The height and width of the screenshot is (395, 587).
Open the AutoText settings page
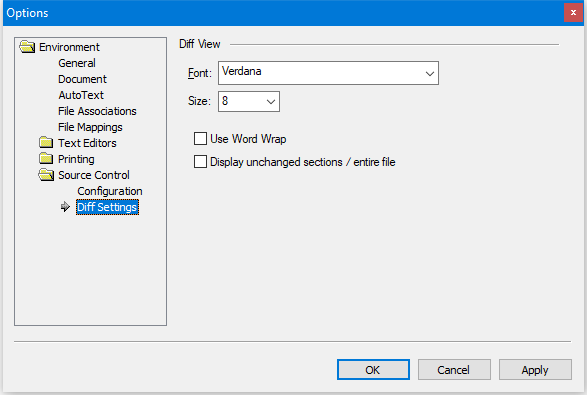pos(81,95)
